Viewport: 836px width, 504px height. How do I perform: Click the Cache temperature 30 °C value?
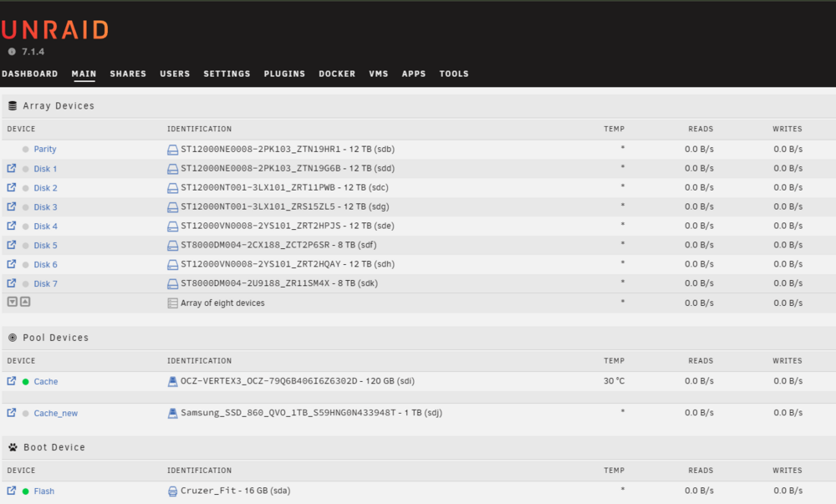click(614, 381)
